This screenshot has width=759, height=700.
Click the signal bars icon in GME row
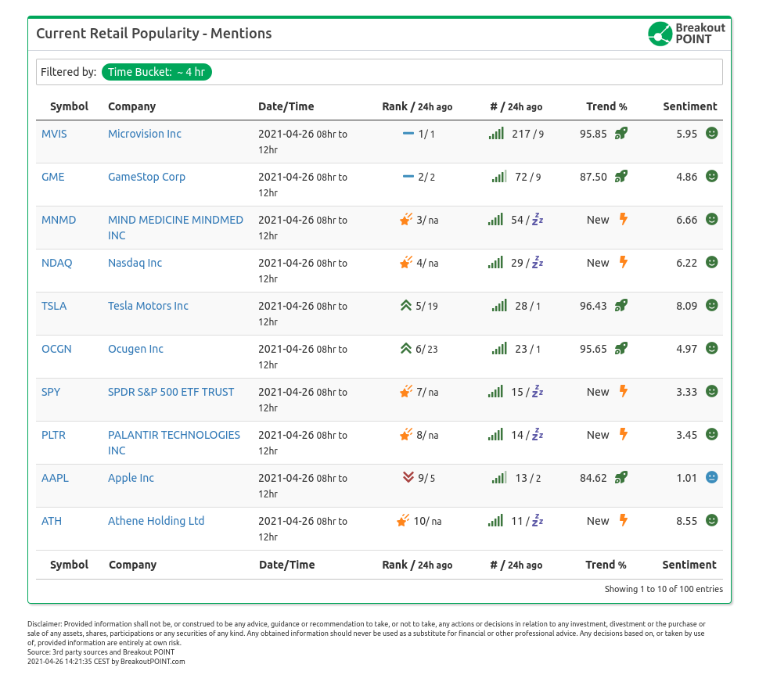(x=498, y=177)
